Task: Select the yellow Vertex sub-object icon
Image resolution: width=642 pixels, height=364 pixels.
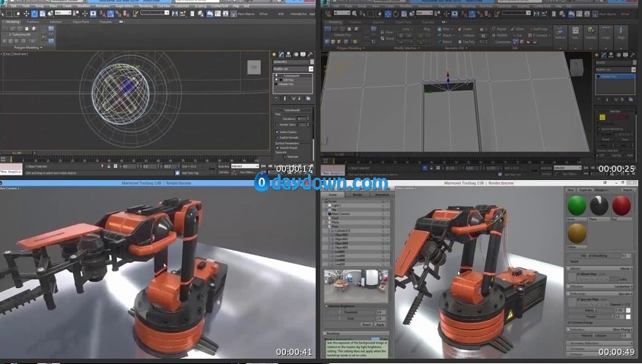Action: click(x=602, y=117)
